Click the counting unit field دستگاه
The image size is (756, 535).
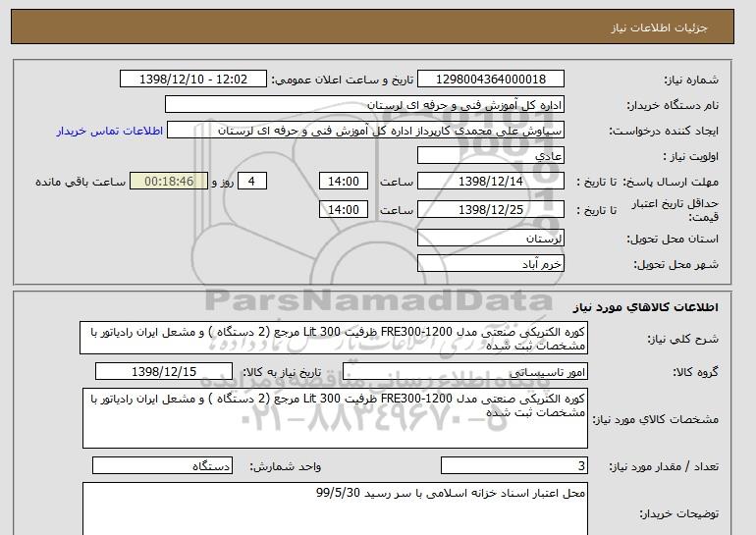point(162,466)
